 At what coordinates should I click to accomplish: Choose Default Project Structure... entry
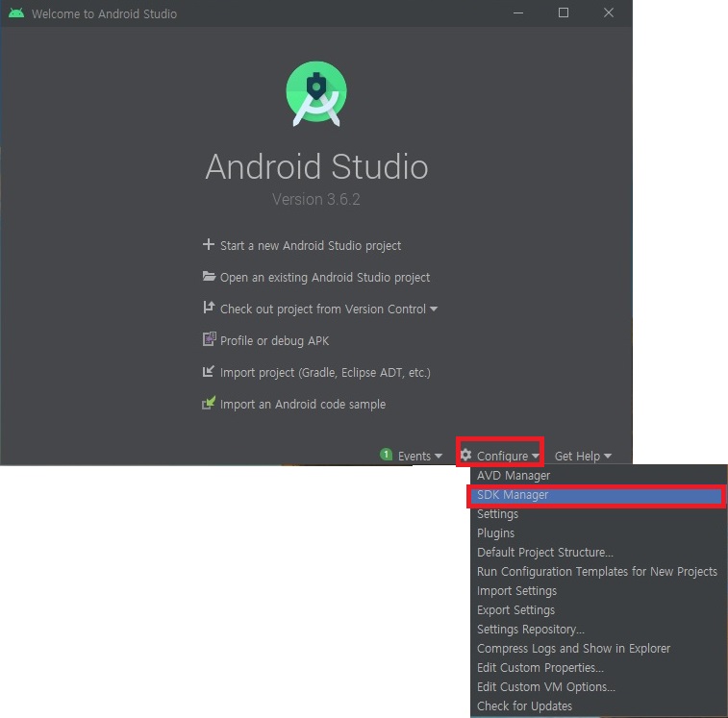click(x=598, y=553)
